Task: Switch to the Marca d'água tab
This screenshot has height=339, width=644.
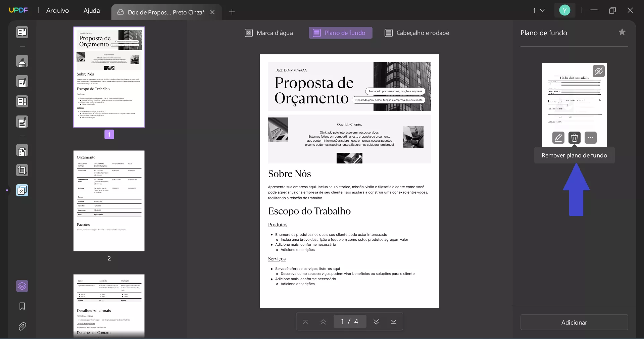Action: click(268, 33)
